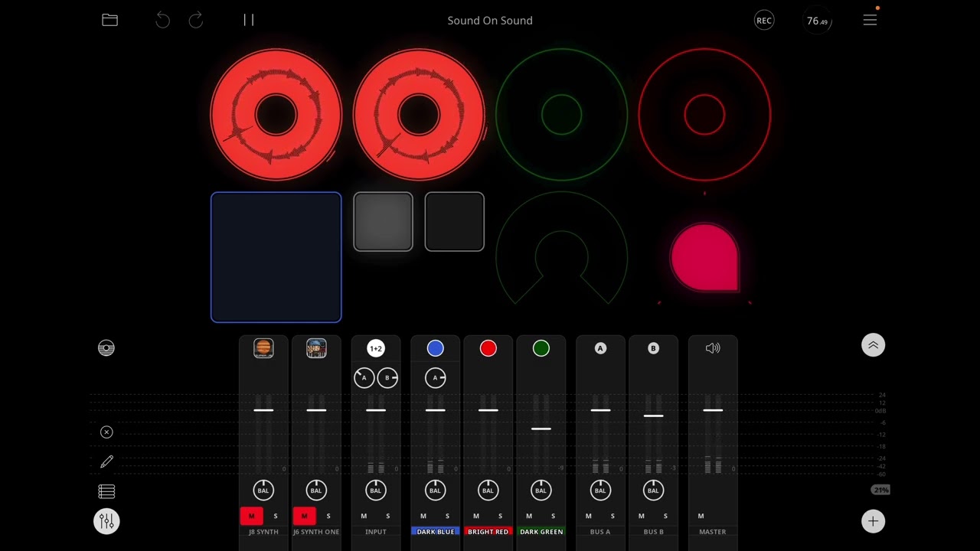The image size is (980, 551).
Task: Select the pencil edit tool
Action: 106,461
